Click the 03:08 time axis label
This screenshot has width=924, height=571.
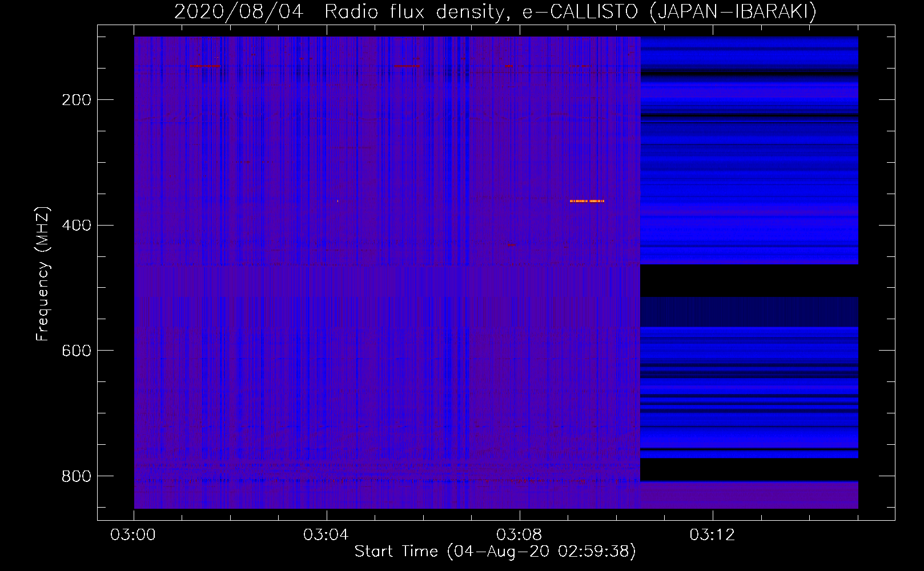(x=520, y=535)
